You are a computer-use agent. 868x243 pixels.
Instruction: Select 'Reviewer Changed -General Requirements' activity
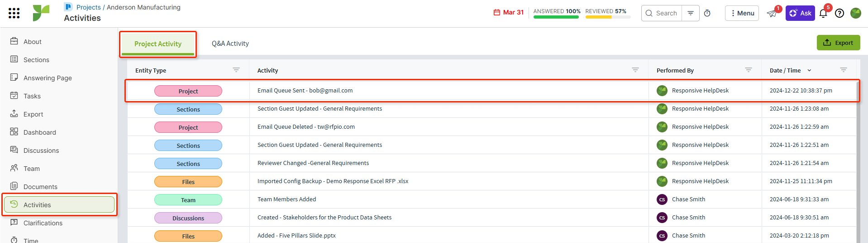[313, 163]
